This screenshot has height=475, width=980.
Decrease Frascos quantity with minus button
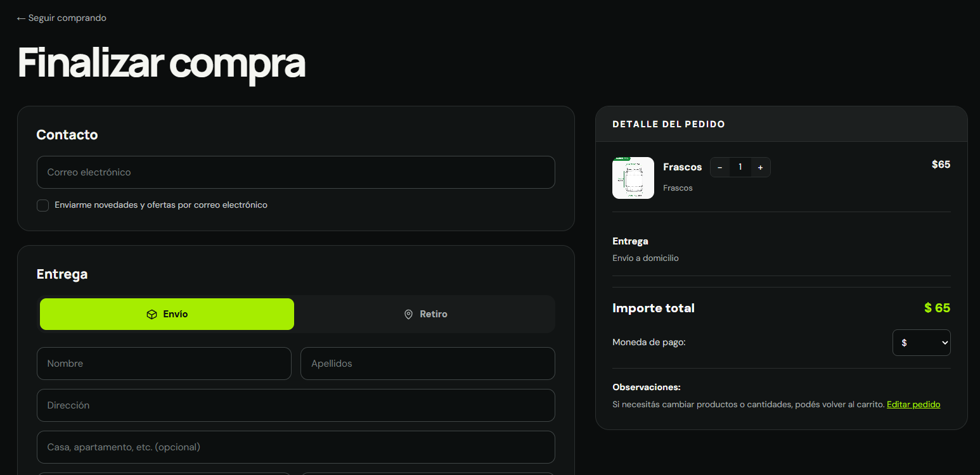pos(720,167)
